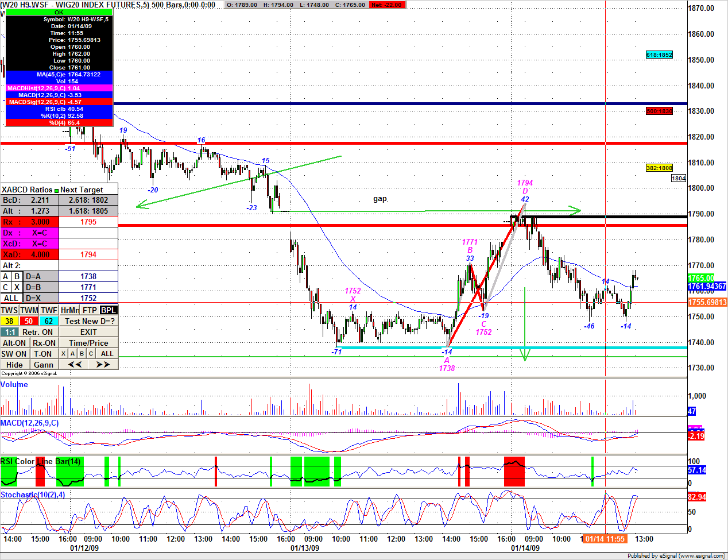Click the ALL button next to C
The image size is (728, 560).
pyautogui.click(x=107, y=354)
